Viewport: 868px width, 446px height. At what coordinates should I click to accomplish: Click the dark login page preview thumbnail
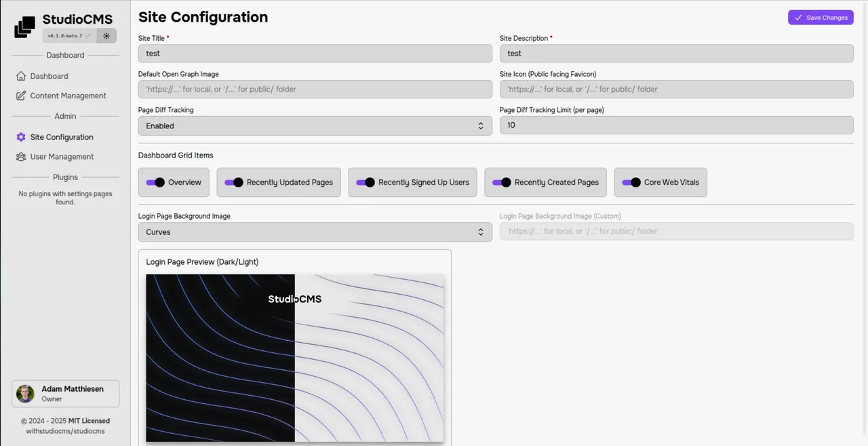coord(220,358)
